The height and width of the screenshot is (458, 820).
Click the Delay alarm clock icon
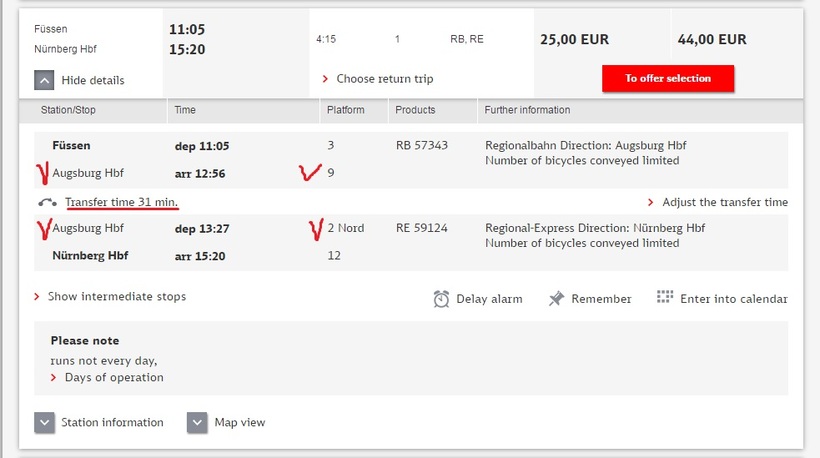point(442,299)
